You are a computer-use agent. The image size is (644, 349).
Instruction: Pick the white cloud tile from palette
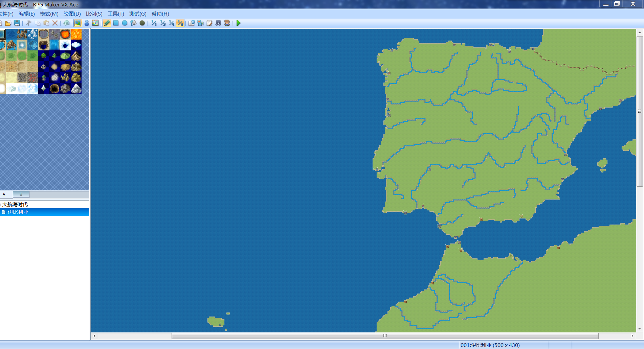(x=76, y=45)
